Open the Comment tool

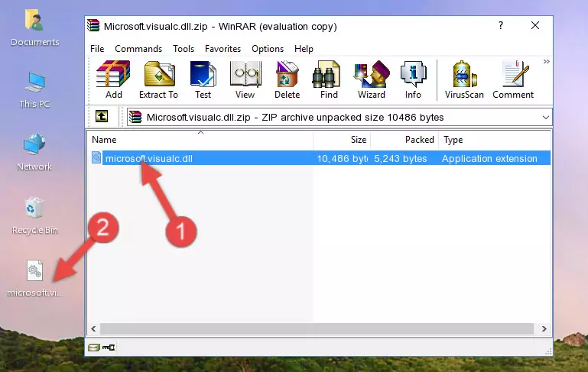click(513, 79)
